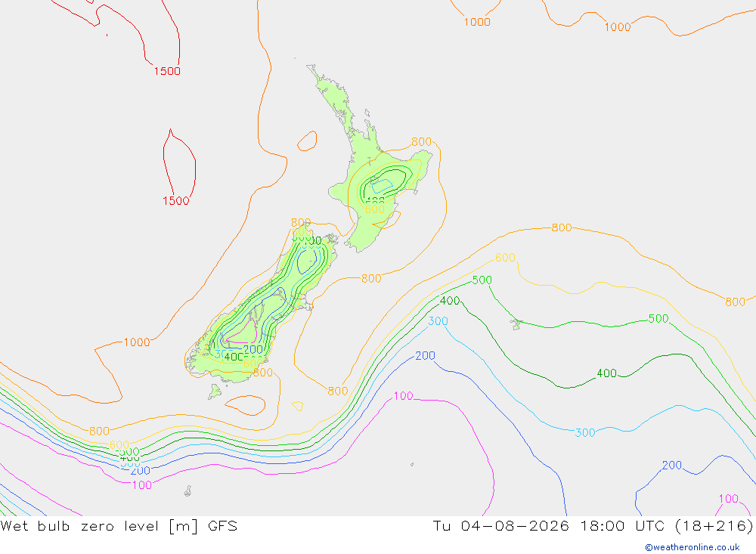Click the red 1500 label below the closed loop
756x554 pixels.
click(x=176, y=201)
